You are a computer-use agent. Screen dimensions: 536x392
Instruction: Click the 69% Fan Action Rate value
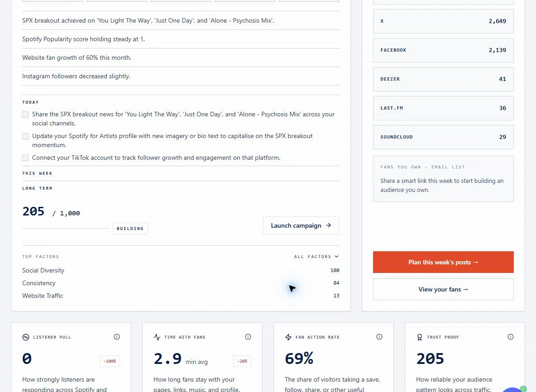coord(299,359)
